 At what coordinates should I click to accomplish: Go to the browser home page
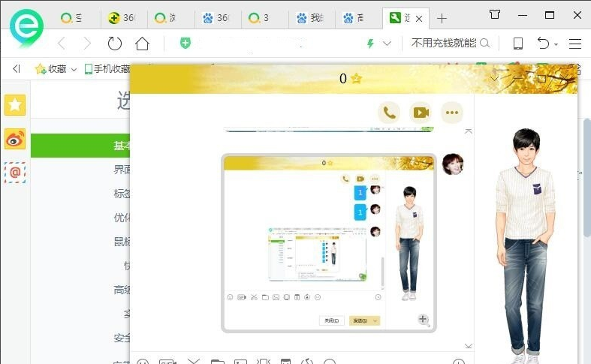click(142, 44)
